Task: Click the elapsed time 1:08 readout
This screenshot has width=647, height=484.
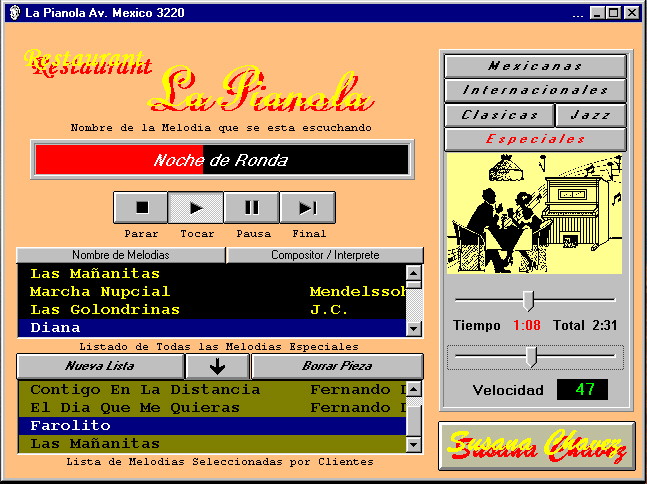Action: point(527,325)
